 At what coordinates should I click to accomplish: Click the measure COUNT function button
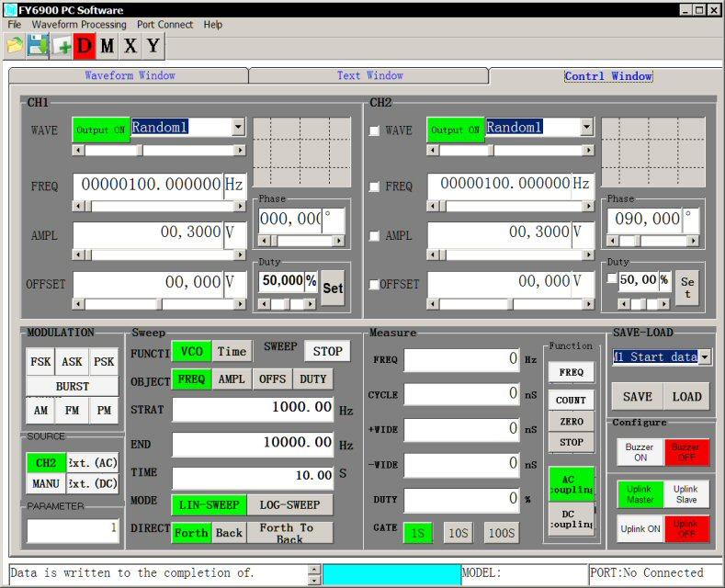[x=571, y=401]
